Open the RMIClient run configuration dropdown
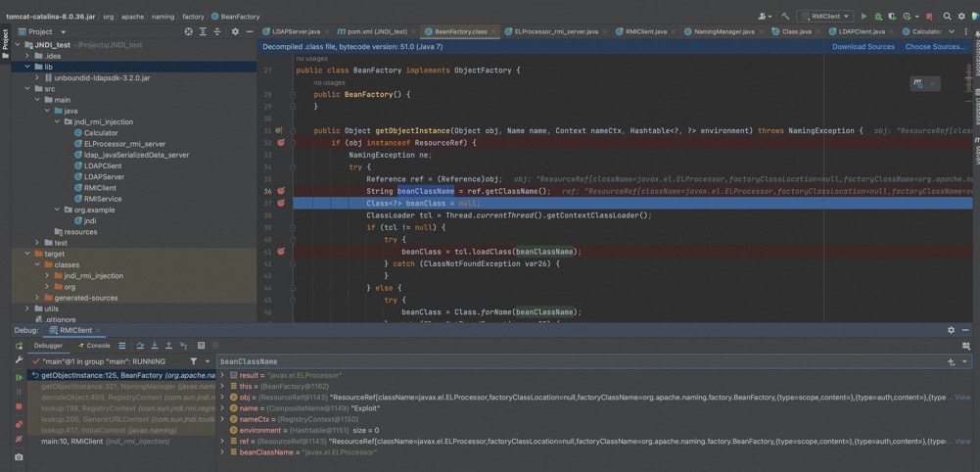The height and width of the screenshot is (472, 980). coord(825,17)
